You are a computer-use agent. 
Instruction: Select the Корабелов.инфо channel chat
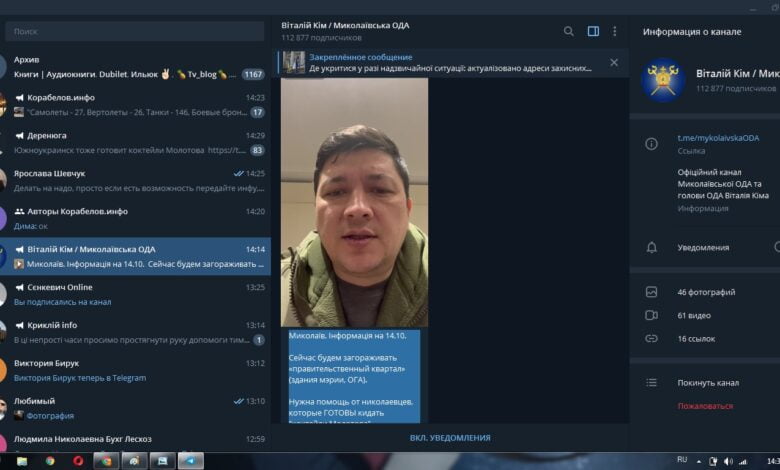click(x=135, y=105)
